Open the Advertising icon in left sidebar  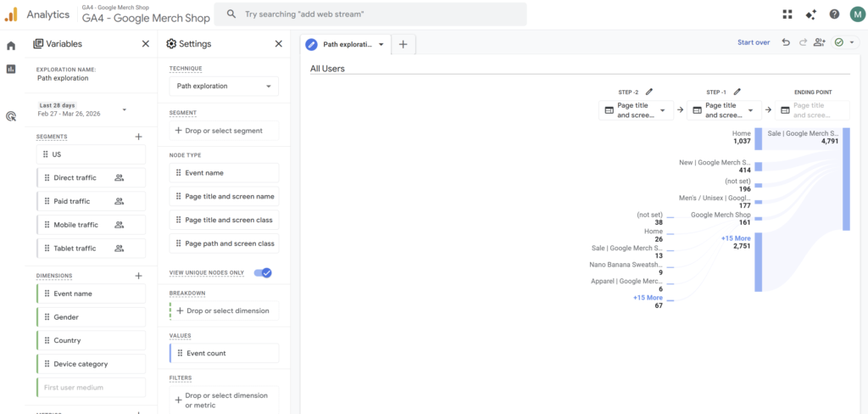11,117
